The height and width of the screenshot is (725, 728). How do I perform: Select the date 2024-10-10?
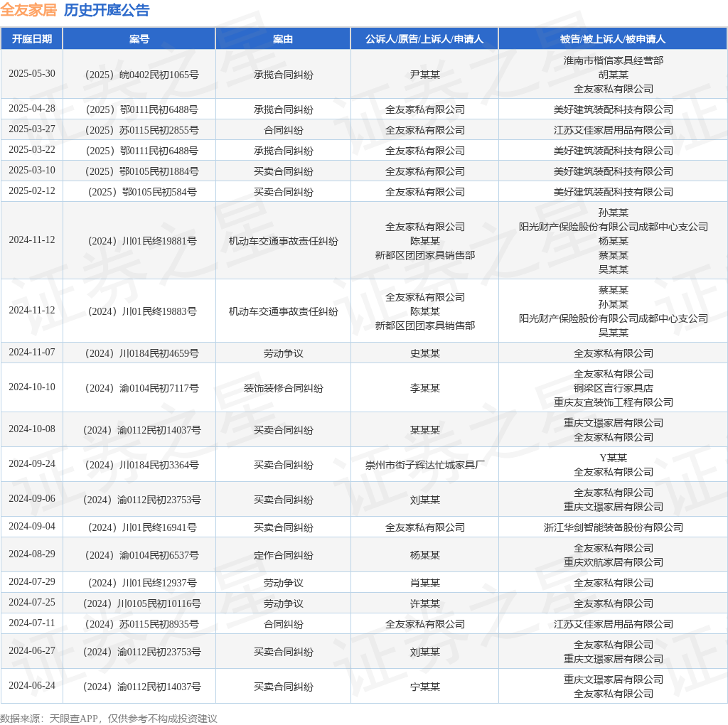[x=32, y=387]
